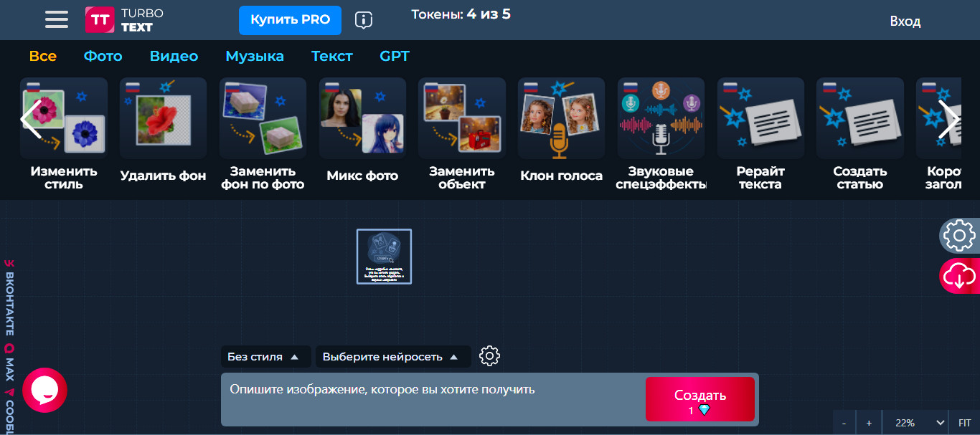980x435 pixels.
Task: Click the gear icon beside neural network selector
Action: pos(489,355)
